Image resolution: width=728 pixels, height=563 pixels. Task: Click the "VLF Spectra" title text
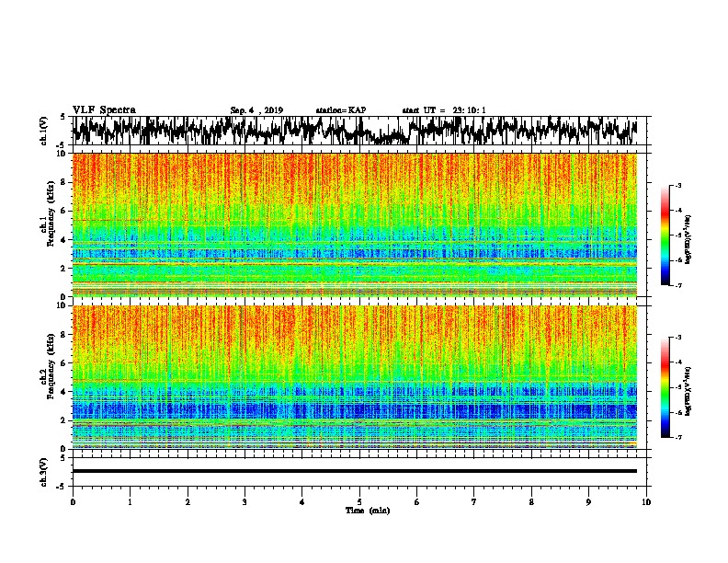tap(104, 110)
